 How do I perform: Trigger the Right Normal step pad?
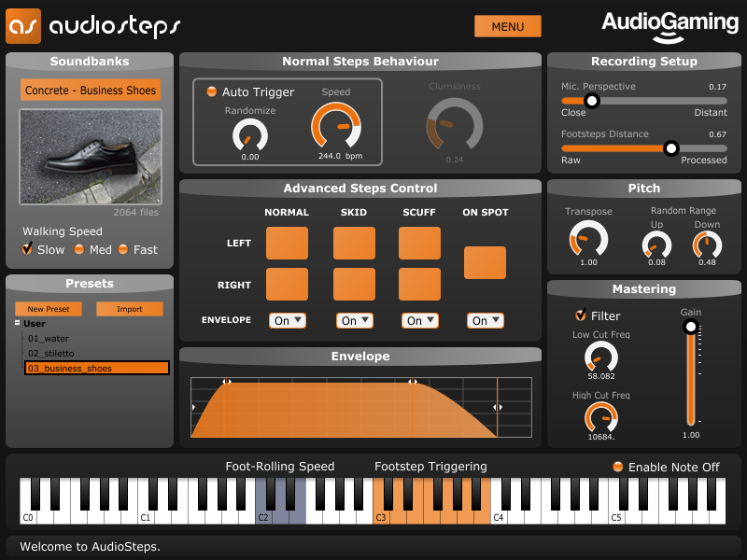coord(287,285)
